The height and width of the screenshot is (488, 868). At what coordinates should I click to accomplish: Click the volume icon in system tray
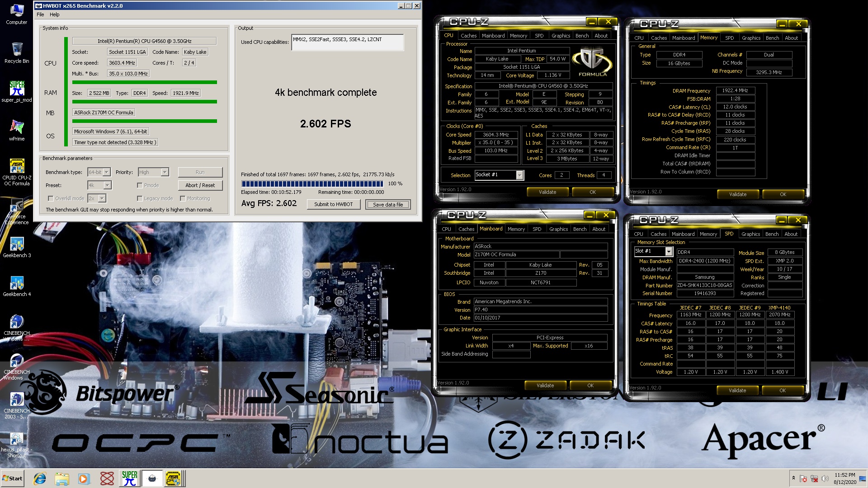pos(825,479)
